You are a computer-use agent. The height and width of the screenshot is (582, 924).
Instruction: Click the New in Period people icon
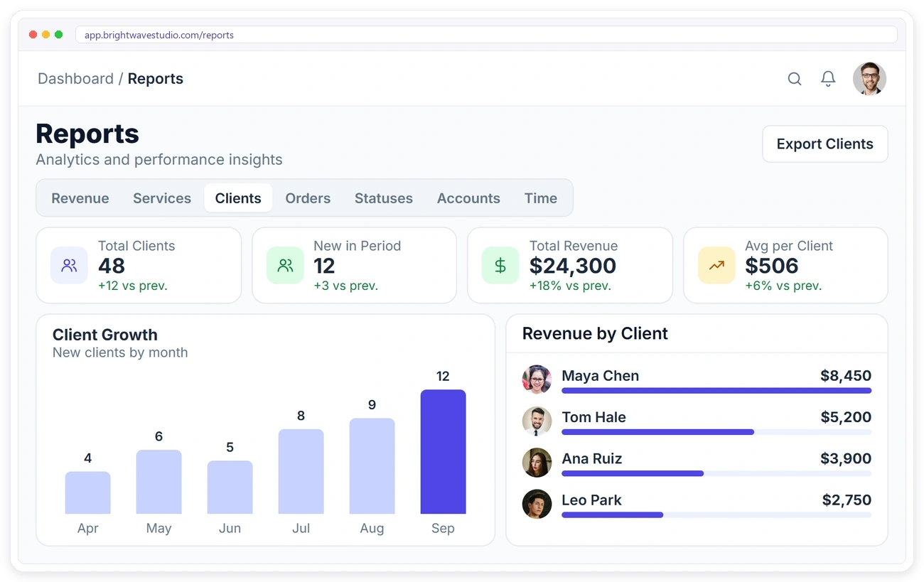point(285,266)
